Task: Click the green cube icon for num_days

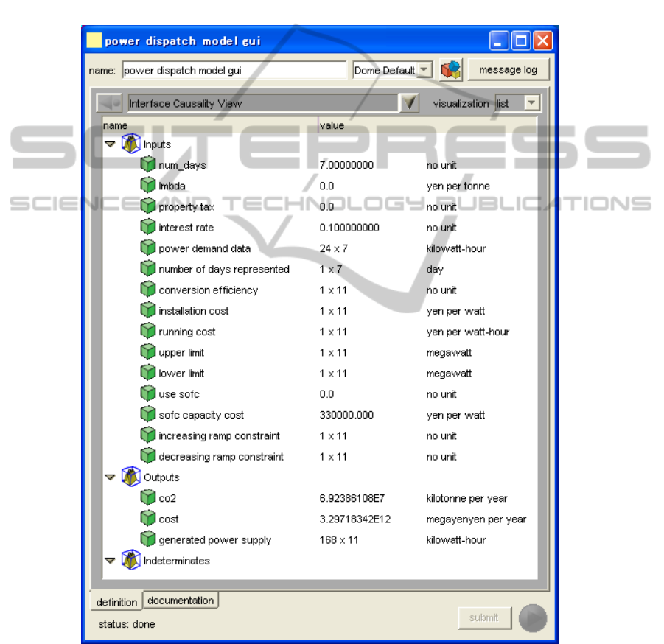Action: (148, 165)
